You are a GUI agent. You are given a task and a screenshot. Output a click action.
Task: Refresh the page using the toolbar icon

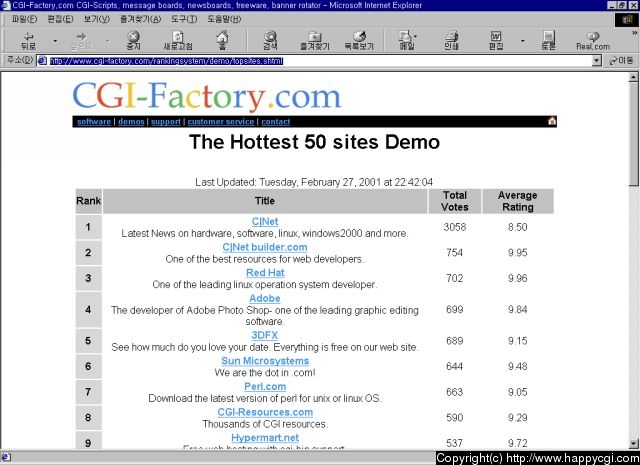pyautogui.click(x=178, y=41)
